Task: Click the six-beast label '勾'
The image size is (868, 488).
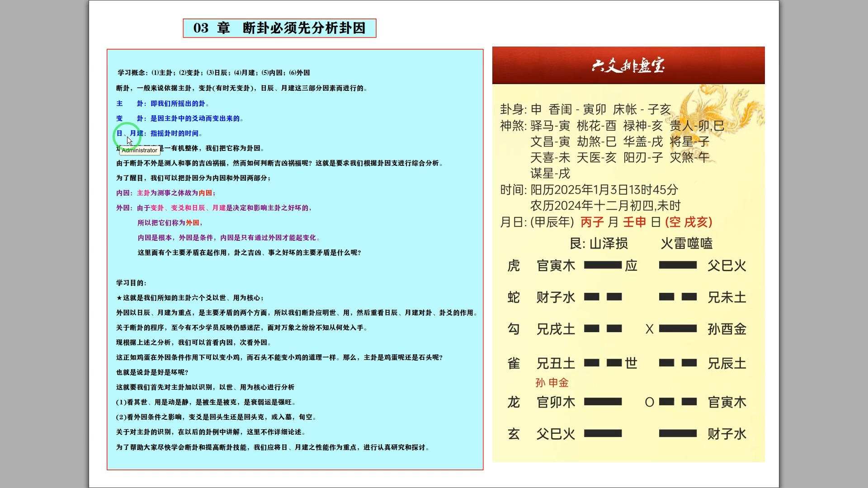Action: click(514, 329)
